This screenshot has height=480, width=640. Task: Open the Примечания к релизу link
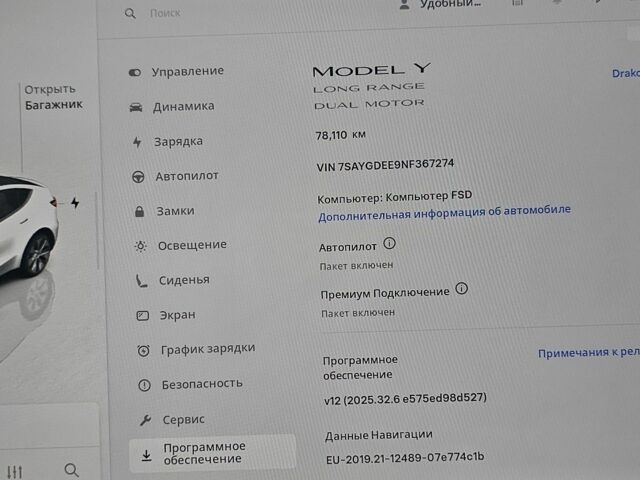pos(589,353)
